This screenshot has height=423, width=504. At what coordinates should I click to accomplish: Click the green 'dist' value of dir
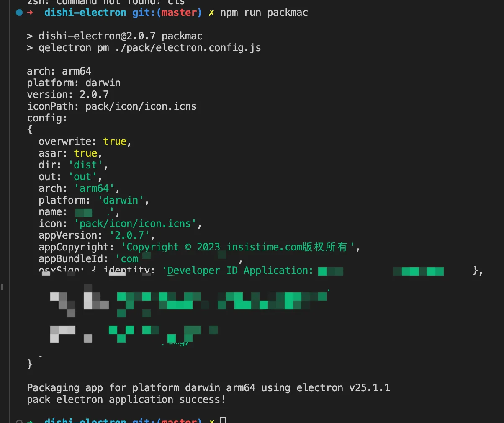tap(86, 165)
